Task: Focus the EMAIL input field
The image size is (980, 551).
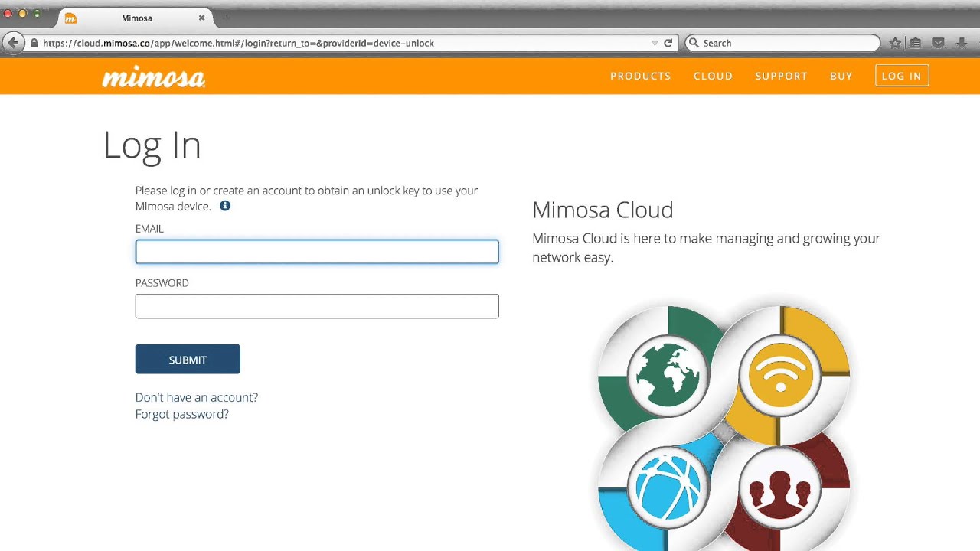Action: 317,252
